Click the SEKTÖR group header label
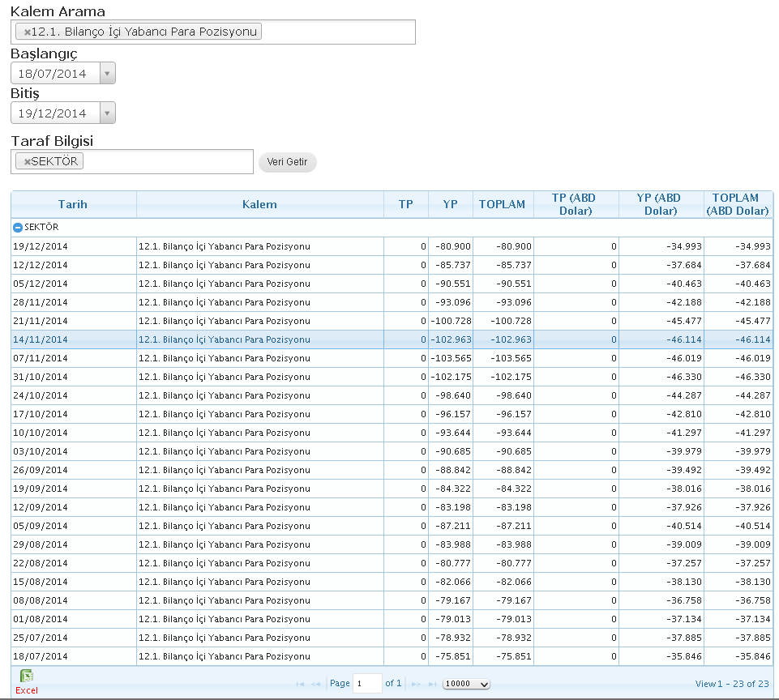 (x=41, y=228)
